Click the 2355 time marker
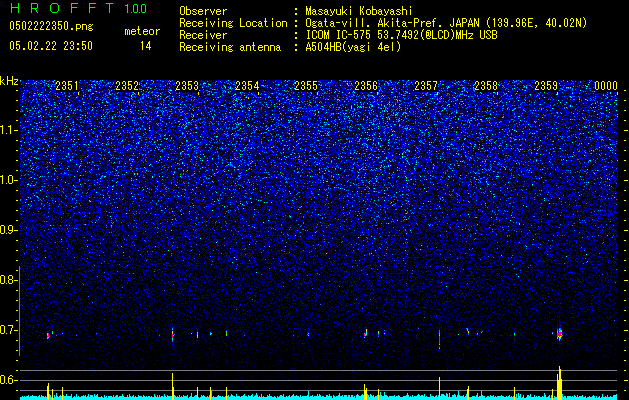 coord(306,86)
